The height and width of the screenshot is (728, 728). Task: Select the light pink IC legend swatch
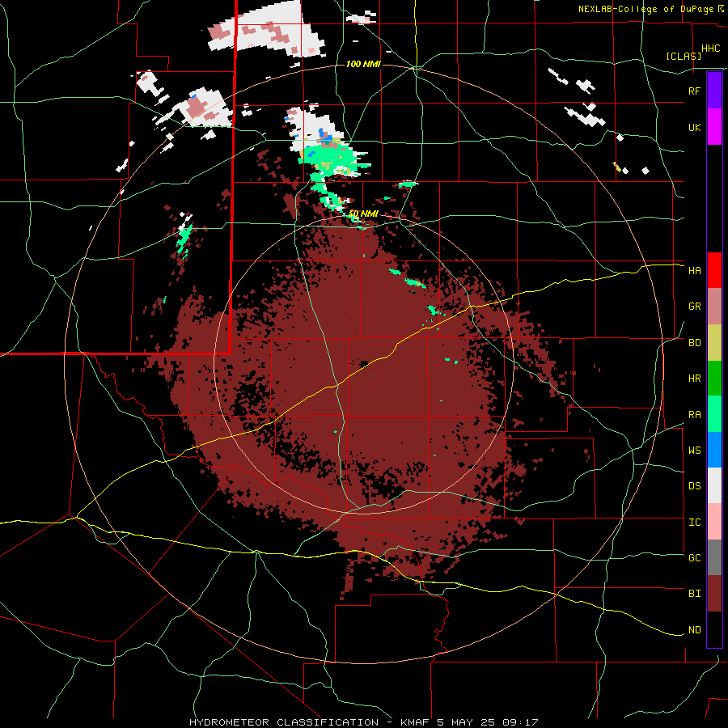[x=714, y=522]
